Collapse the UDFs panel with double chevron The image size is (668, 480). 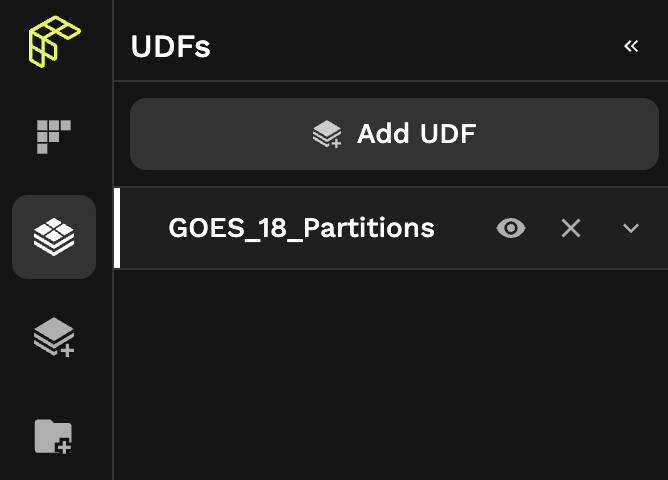click(x=631, y=46)
